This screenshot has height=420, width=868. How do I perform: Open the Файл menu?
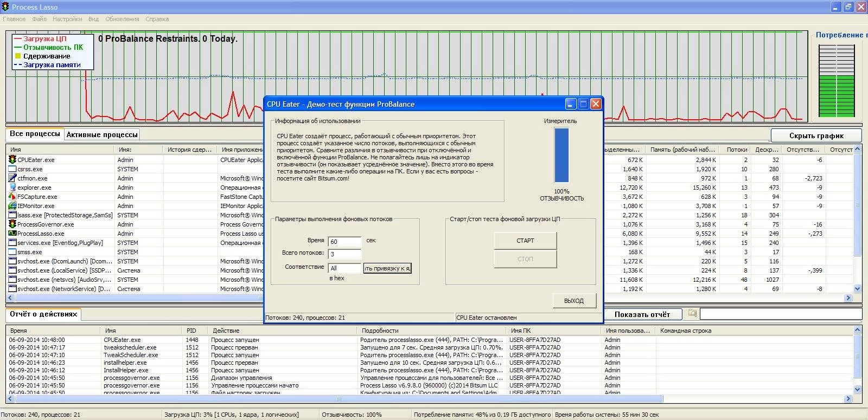[39, 19]
